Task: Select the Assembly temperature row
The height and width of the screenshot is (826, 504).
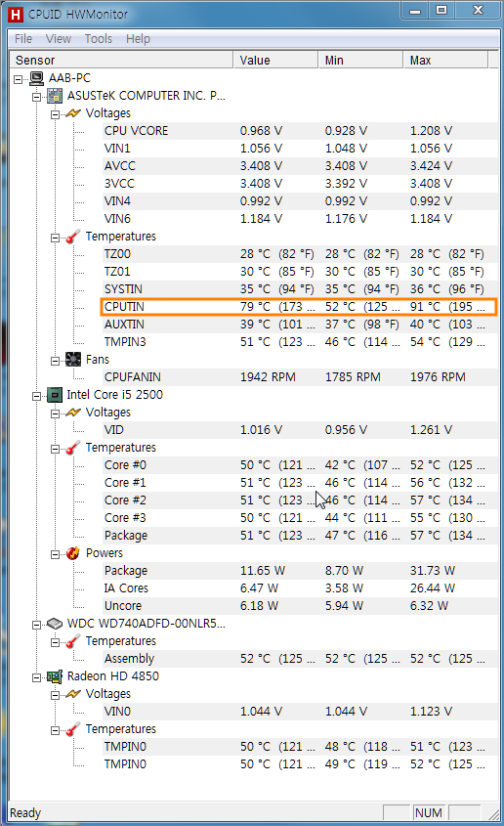Action: click(300, 659)
